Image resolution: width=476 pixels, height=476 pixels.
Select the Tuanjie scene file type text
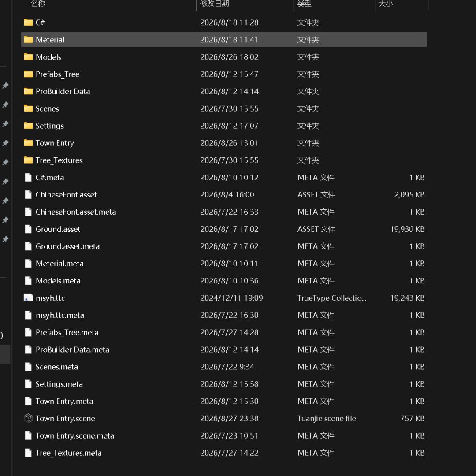point(327,418)
